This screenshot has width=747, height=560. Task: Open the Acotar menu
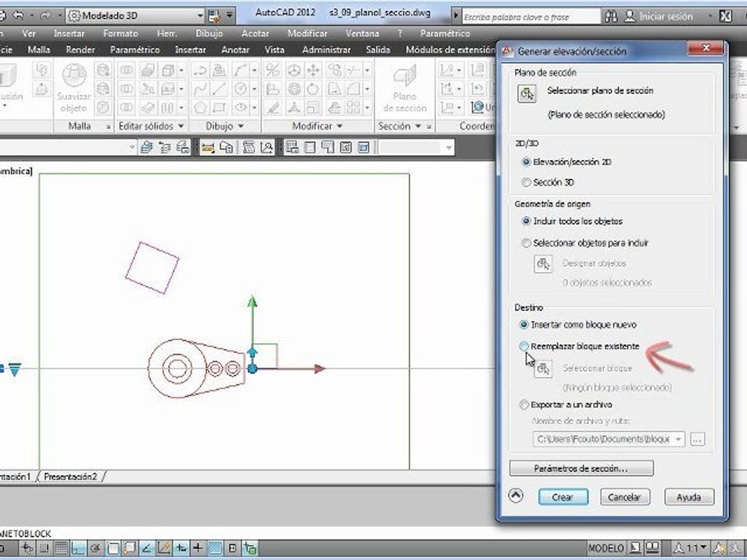255,33
